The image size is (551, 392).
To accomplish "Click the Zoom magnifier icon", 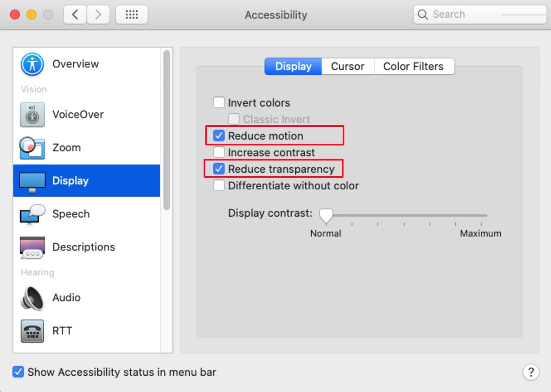I will (x=32, y=148).
